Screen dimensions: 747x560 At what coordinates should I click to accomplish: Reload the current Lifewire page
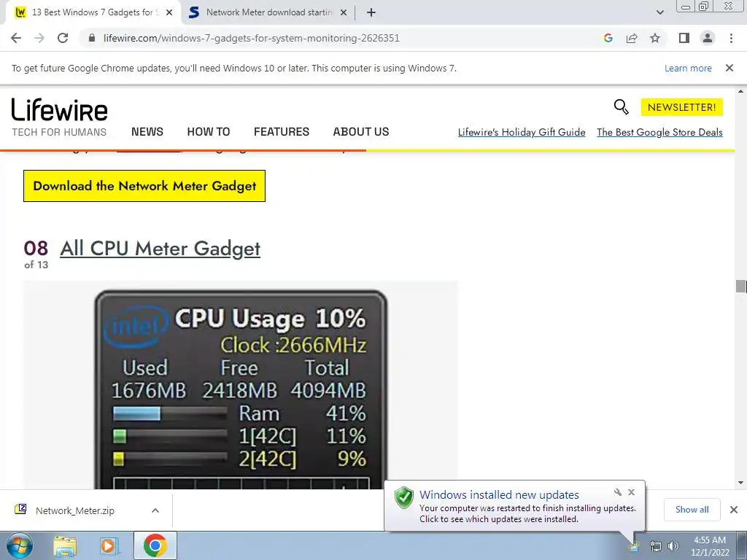pos(63,38)
